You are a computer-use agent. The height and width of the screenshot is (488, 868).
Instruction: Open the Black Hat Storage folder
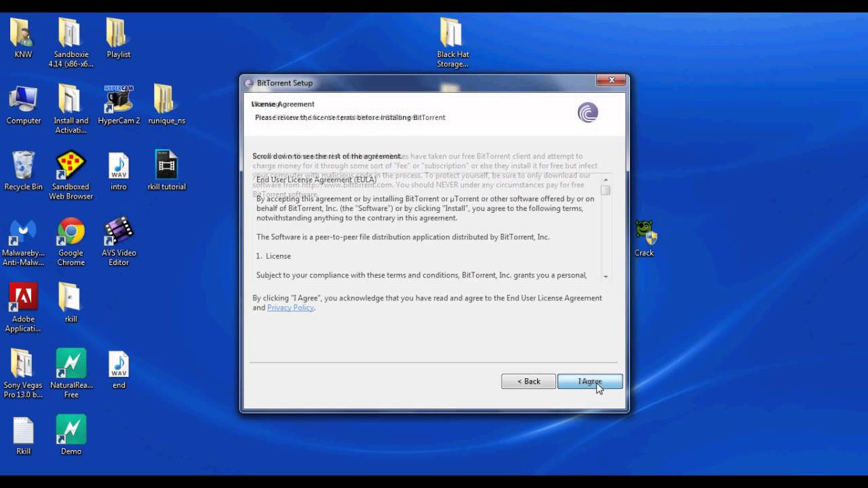tap(452, 43)
